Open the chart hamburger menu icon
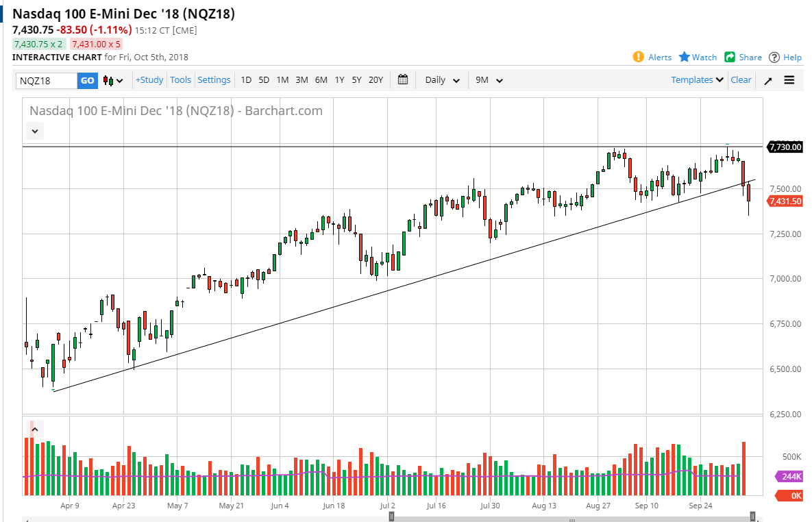812x522 pixels. click(789, 80)
